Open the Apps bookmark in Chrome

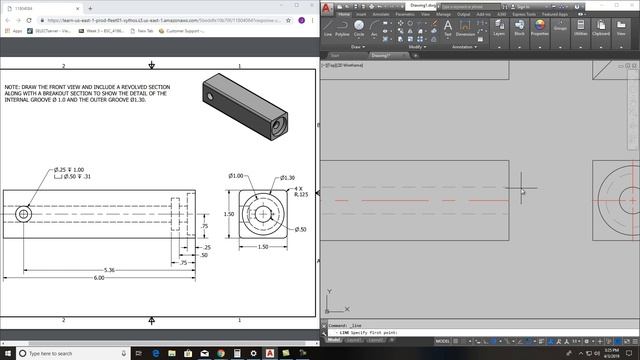14,31
